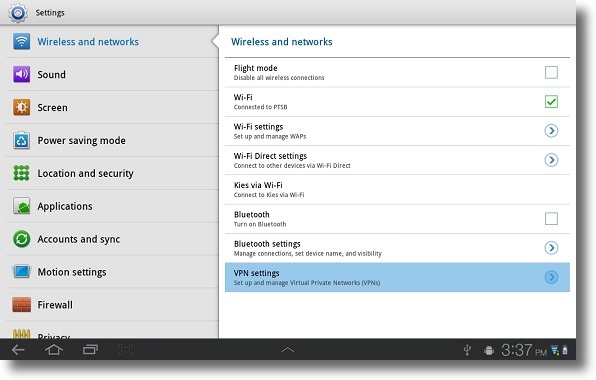The height and width of the screenshot is (380, 596).
Task: Tap 'Connect to other devices via Wi-Fi Direct'
Action: tap(292, 166)
